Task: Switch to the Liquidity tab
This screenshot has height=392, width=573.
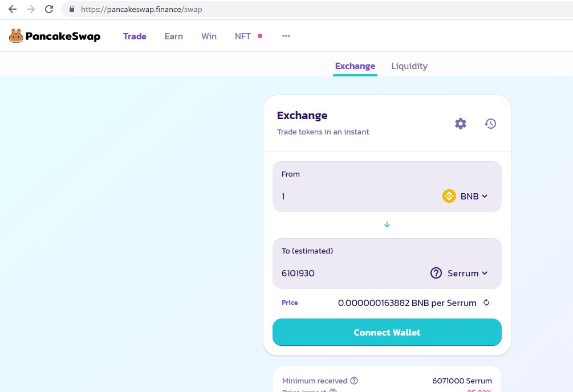Action: coord(409,66)
